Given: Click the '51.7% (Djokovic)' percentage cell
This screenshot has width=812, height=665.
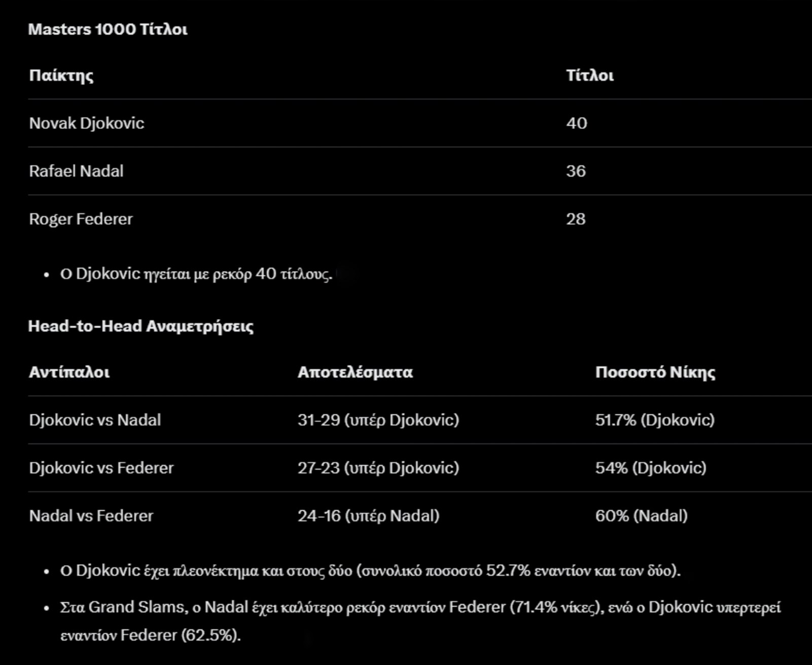Looking at the screenshot, I should click(655, 420).
